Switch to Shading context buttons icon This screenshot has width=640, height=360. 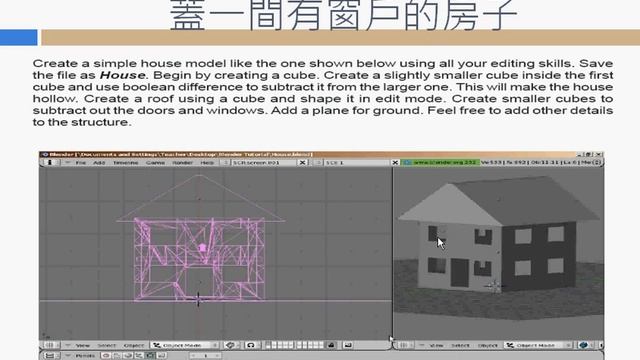(x=128, y=356)
